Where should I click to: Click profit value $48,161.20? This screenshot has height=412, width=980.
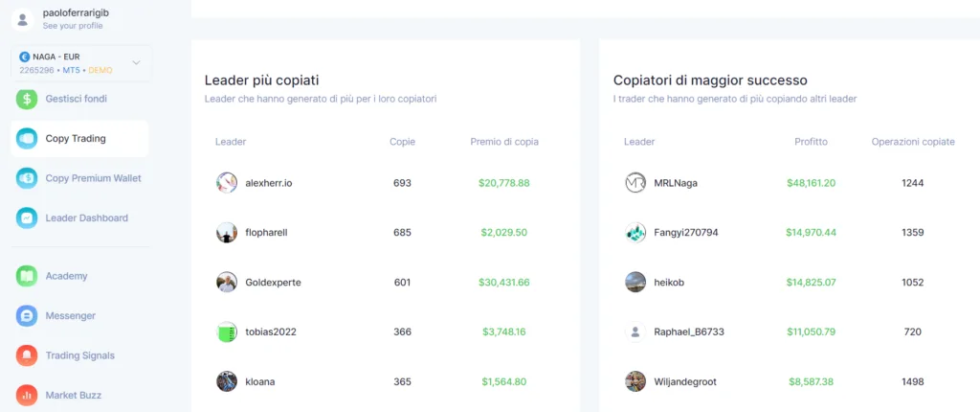(812, 183)
